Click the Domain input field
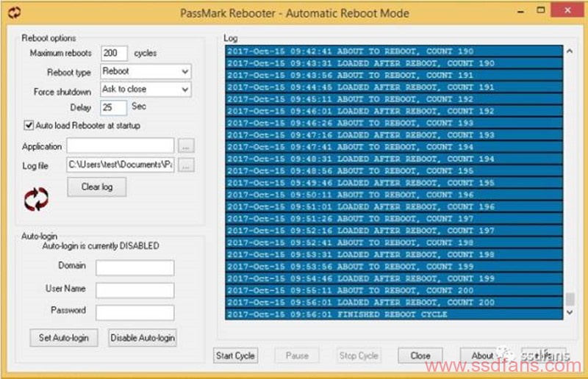Screen dimensions: 588x379 (135, 267)
